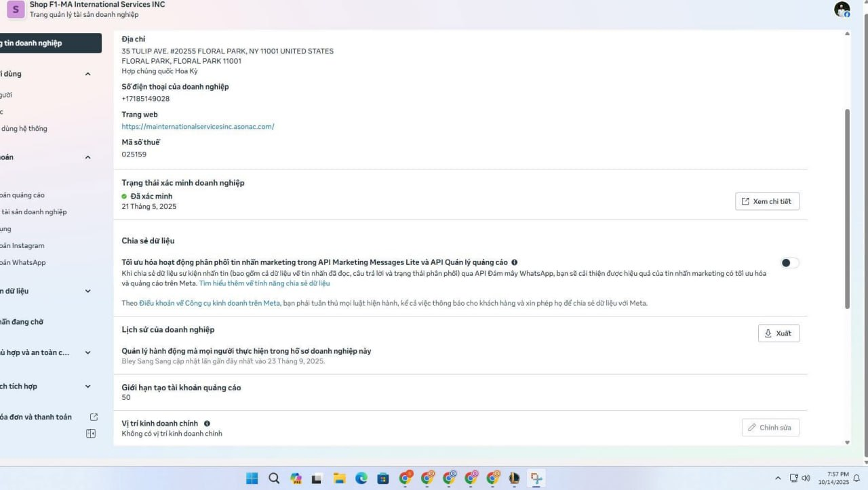This screenshot has height=490, width=868.
Task: Click the 35 TULIP AVE. address line
Action: 228,52
